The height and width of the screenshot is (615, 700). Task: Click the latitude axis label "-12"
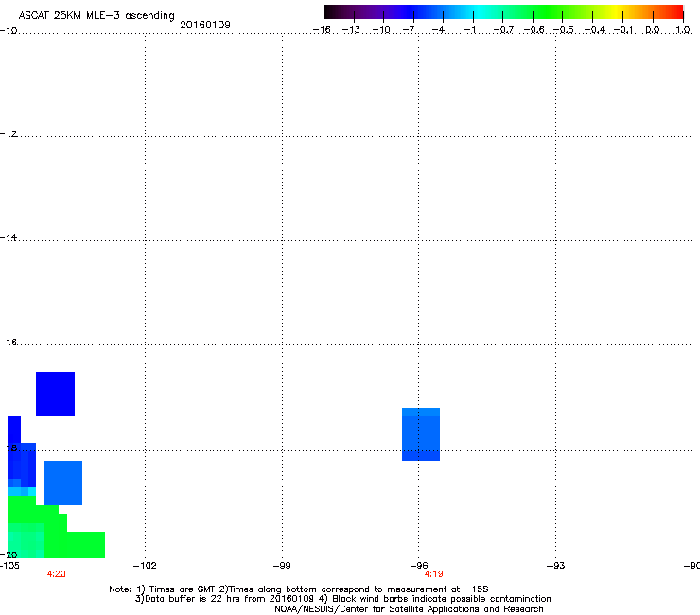pos(9,133)
